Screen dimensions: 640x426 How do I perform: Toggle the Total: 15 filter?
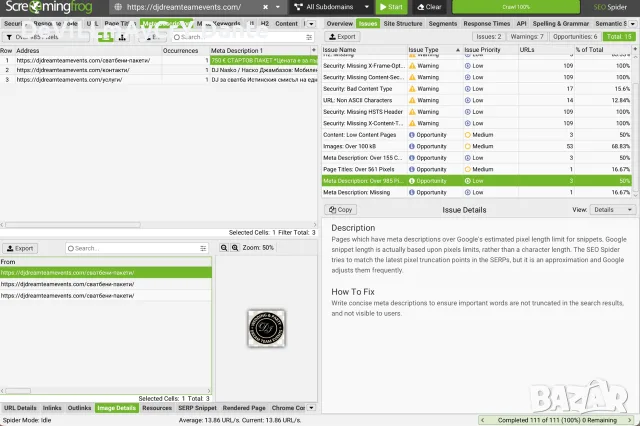pos(619,37)
